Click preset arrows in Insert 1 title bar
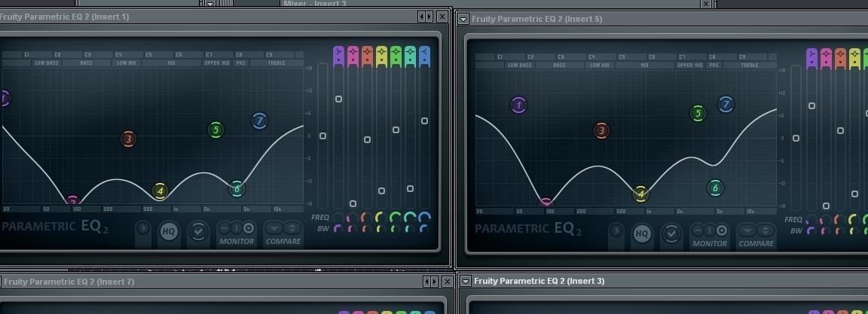 [425, 17]
